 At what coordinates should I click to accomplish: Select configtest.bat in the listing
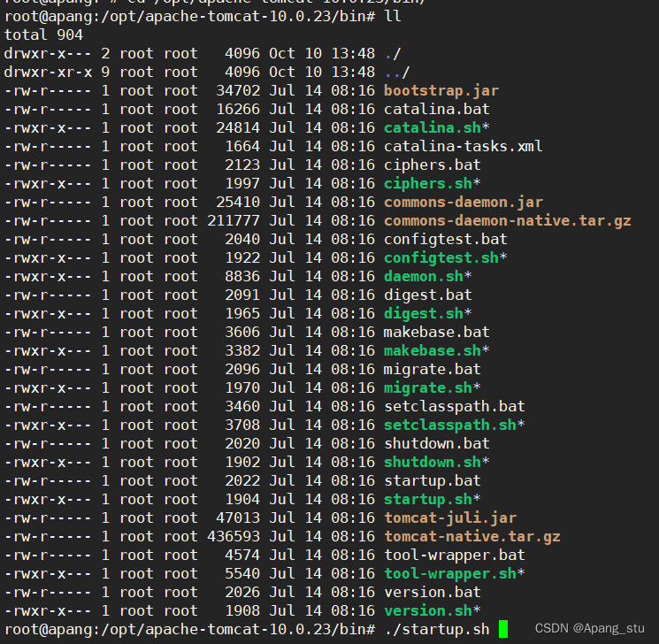point(446,239)
